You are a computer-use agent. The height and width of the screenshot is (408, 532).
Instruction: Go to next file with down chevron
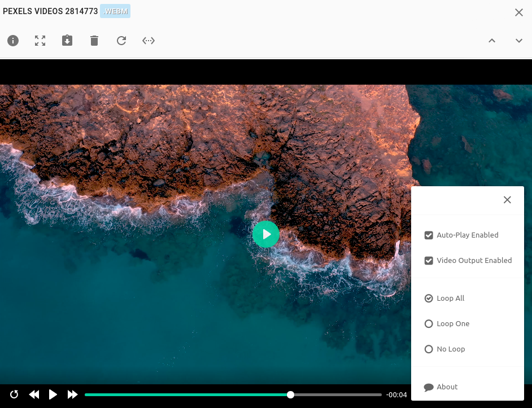point(519,41)
